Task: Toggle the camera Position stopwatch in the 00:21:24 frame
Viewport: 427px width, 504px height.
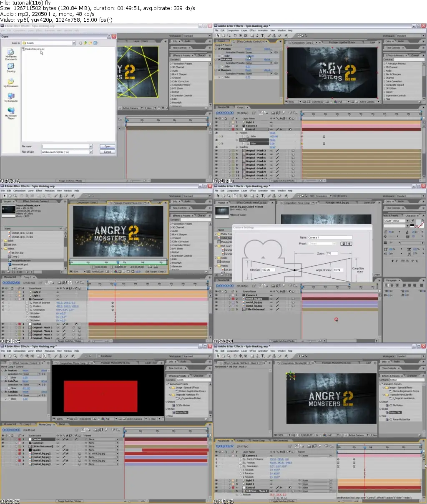Action: 27,306
